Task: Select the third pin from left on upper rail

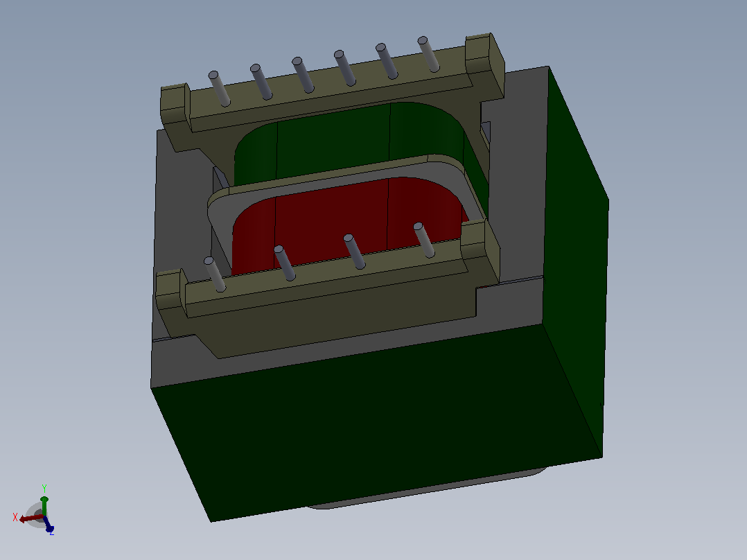Action: point(303,75)
